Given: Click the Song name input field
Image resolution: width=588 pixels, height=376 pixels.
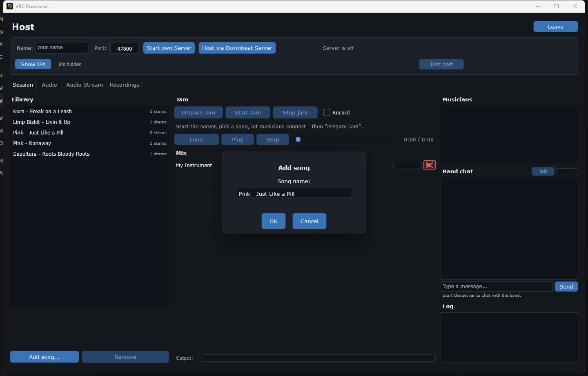Looking at the screenshot, I should click(x=294, y=193).
